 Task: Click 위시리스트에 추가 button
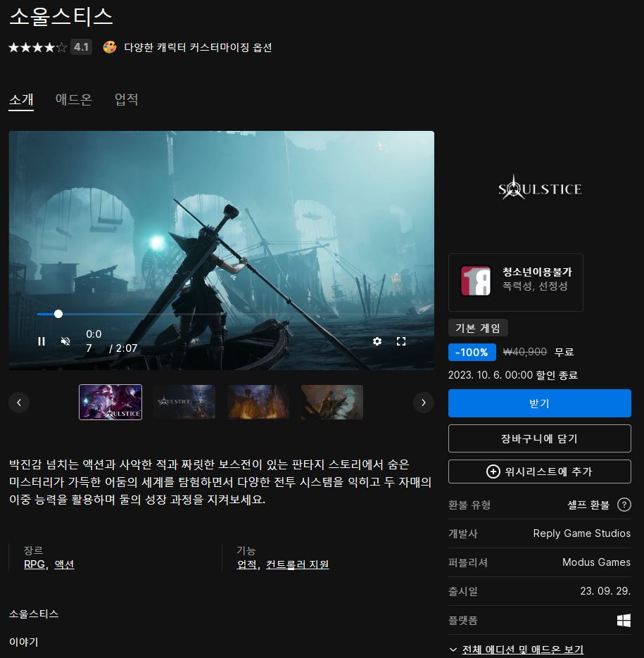pyautogui.click(x=539, y=472)
